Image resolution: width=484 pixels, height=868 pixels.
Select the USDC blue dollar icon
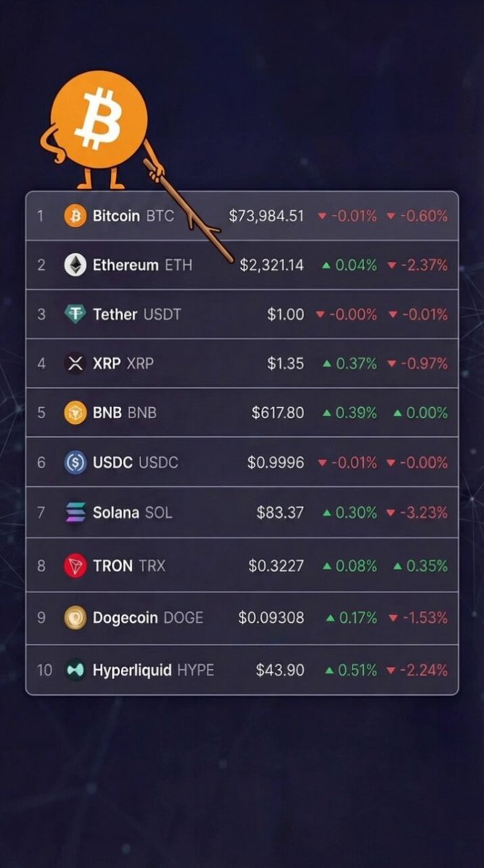coord(75,462)
